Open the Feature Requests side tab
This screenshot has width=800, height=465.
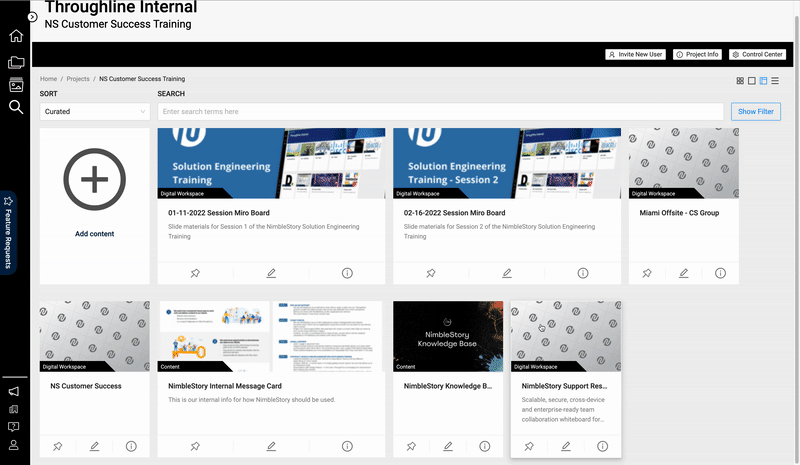[9, 231]
